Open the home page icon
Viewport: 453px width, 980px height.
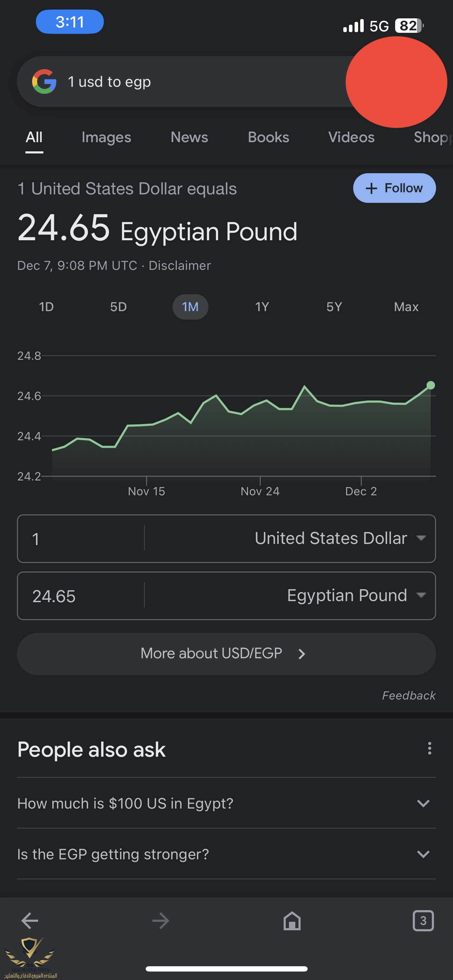(292, 921)
